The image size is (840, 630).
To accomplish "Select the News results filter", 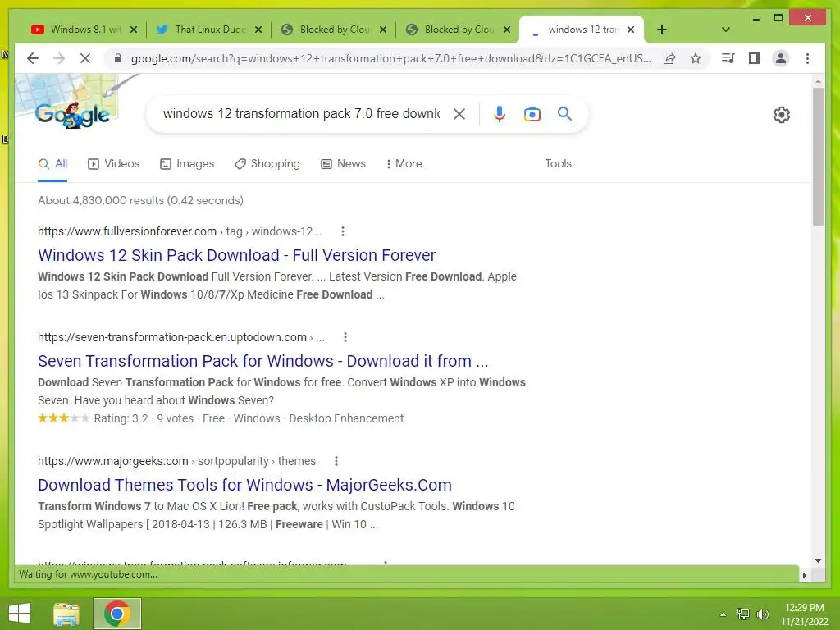I will click(x=344, y=163).
